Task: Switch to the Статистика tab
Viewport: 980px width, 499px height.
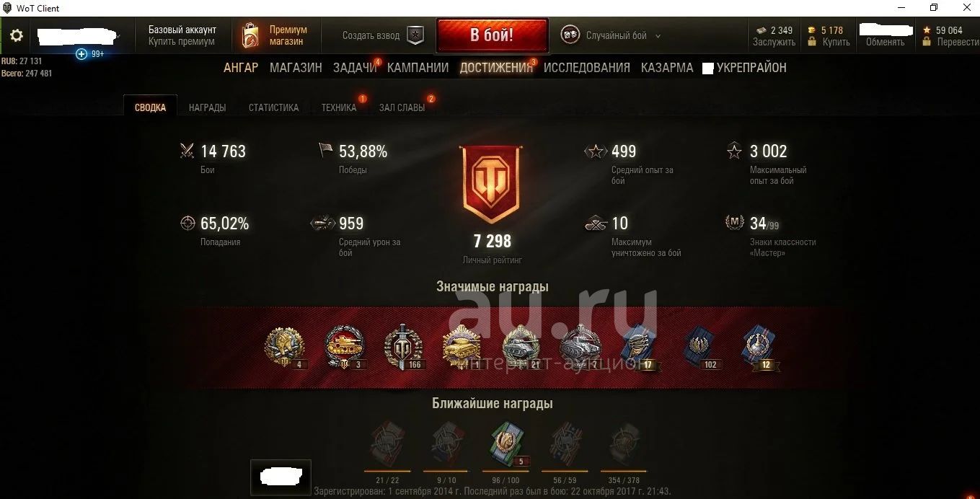Action: 273,107
